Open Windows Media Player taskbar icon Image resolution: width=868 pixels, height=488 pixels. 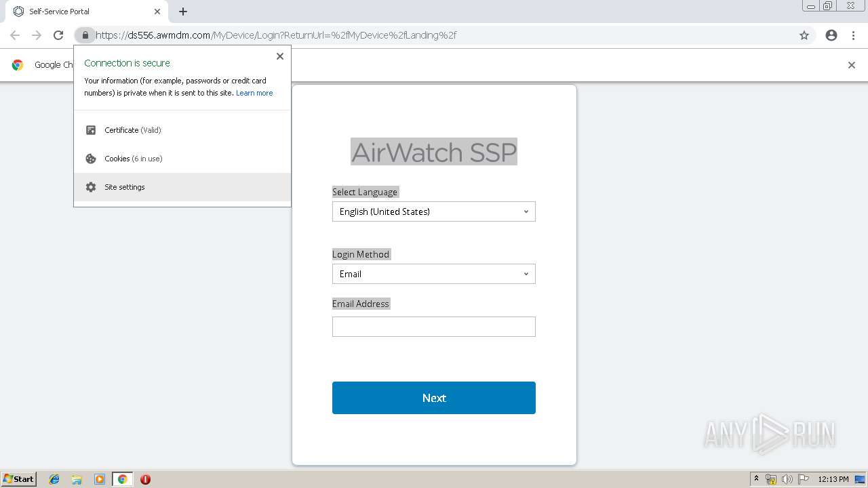point(100,479)
